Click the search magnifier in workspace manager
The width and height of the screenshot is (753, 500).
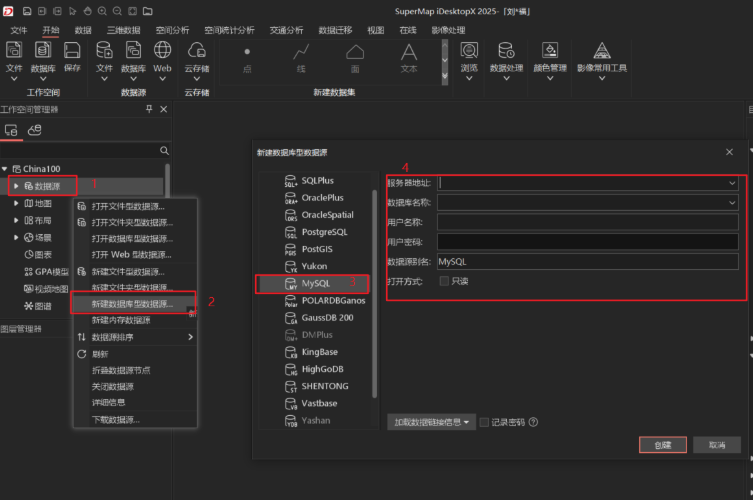point(164,150)
